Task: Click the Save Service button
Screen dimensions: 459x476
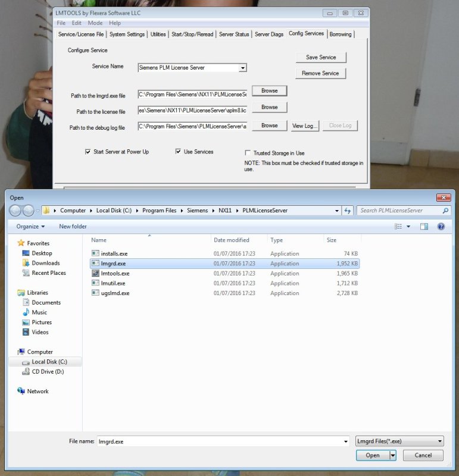Action: (x=321, y=57)
